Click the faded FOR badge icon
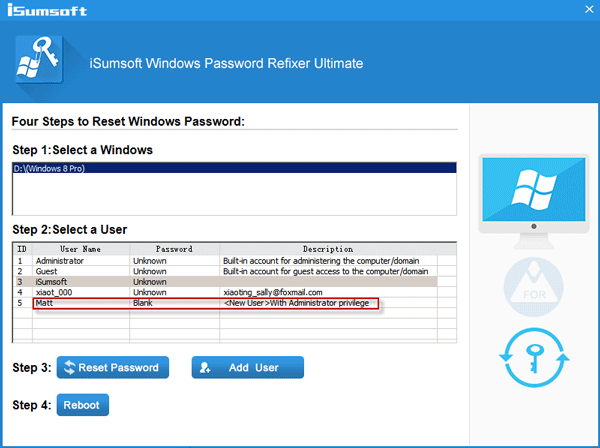Viewport: 600px width, 448px height. pos(533,287)
